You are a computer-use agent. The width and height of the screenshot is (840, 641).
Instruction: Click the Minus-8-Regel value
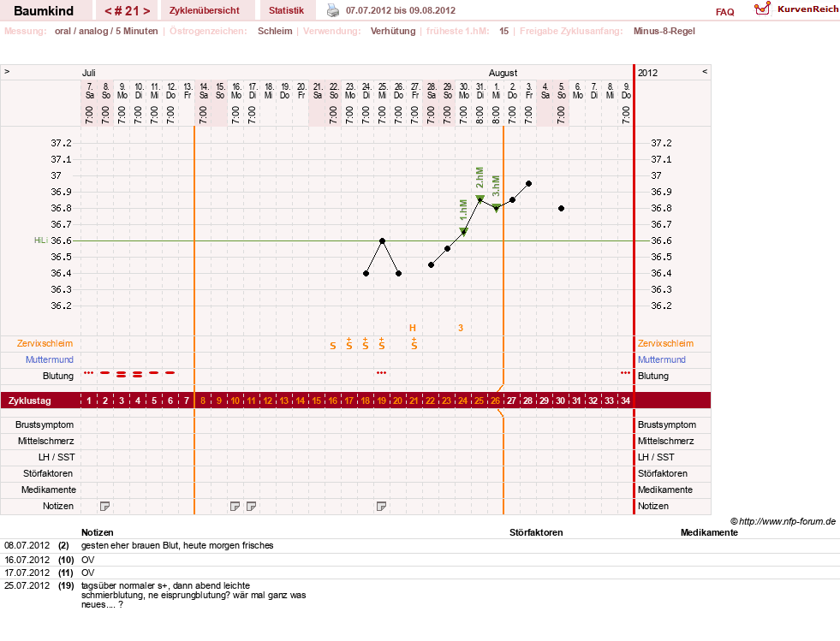pyautogui.click(x=664, y=31)
